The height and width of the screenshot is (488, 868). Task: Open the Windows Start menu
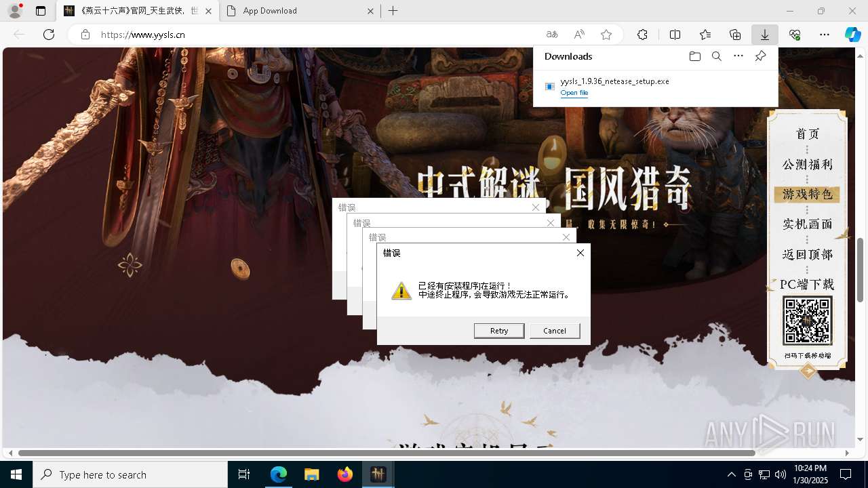click(16, 474)
